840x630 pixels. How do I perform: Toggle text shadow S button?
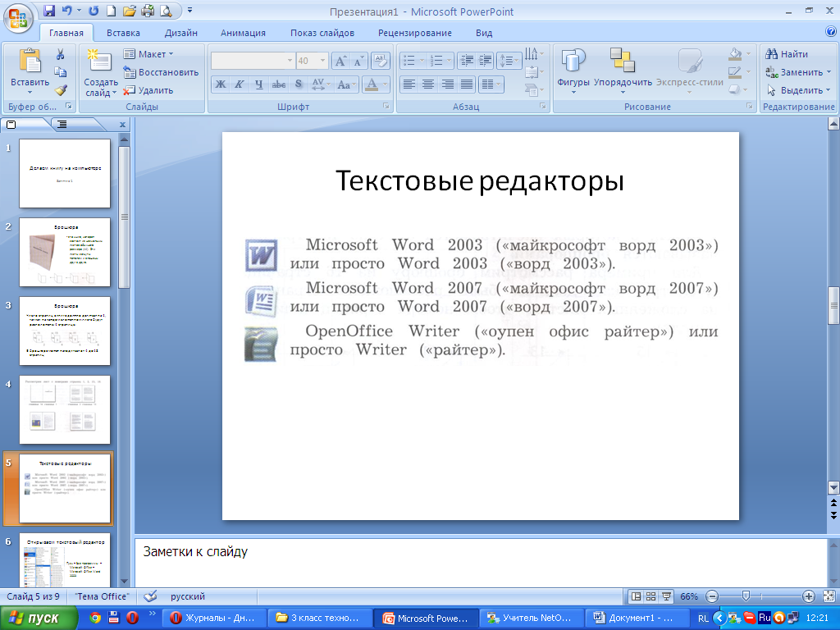(299, 84)
